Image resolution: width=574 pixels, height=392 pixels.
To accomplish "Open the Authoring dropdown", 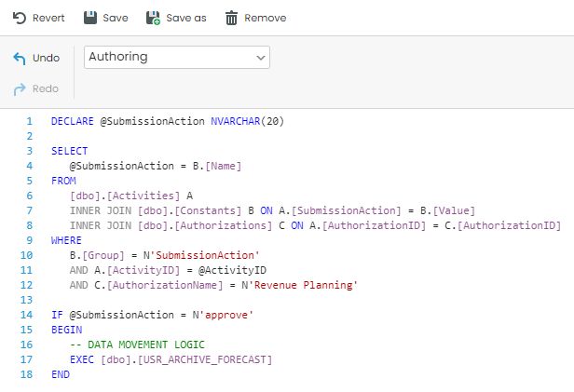I will 177,57.
